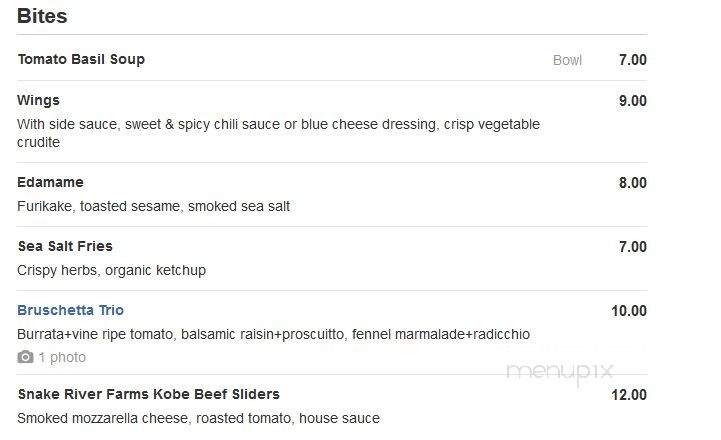
Task: Click the Crispy herbs, organic ketchup description
Action: point(111,270)
